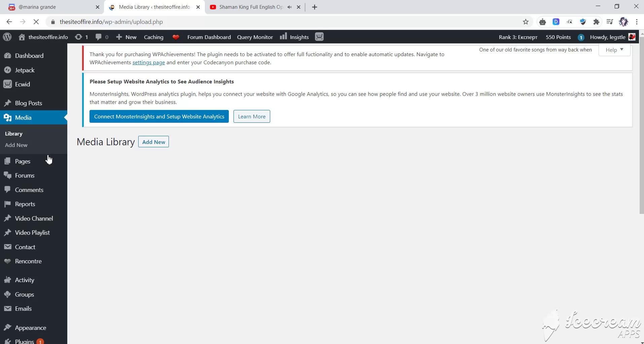Click the page vertical scrollbar thumb
The height and width of the screenshot is (344, 644).
pos(641,125)
